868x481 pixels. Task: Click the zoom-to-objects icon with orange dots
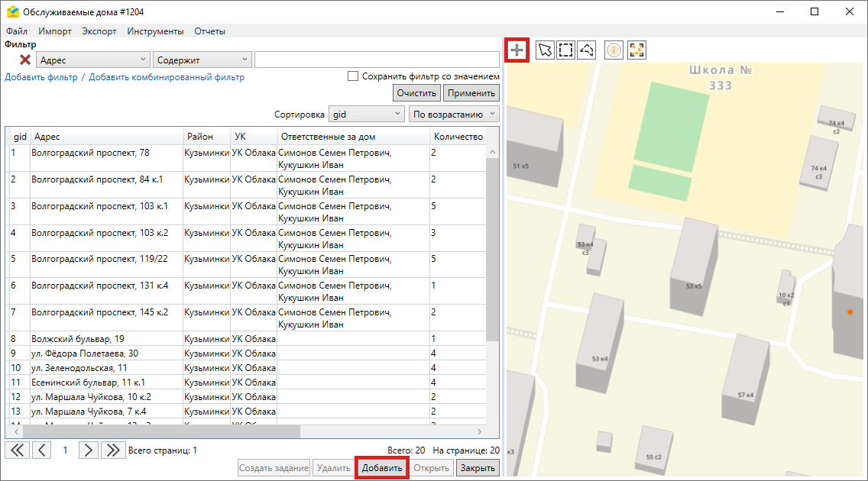(x=636, y=50)
